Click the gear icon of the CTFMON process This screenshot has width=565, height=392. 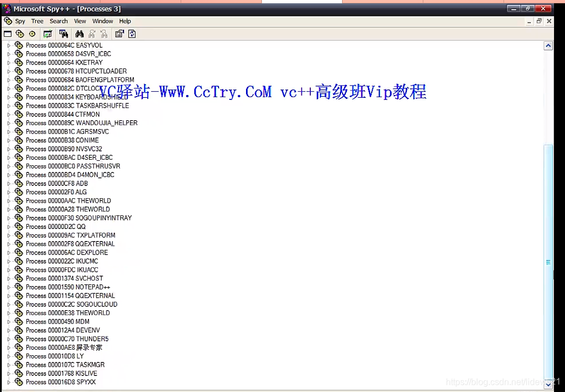pos(19,114)
